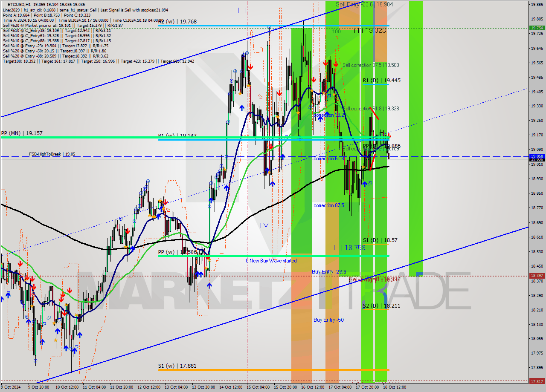The height and width of the screenshot is (392, 546).
Task: Click the 'Sell Entry -23.6 | 19.904' label
Action: (364, 4)
